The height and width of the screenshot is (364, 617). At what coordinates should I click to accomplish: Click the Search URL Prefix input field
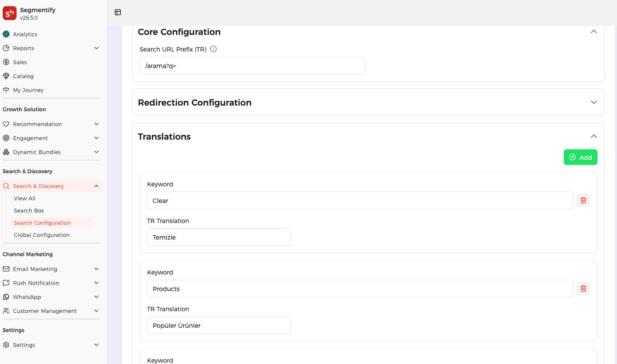[252, 65]
